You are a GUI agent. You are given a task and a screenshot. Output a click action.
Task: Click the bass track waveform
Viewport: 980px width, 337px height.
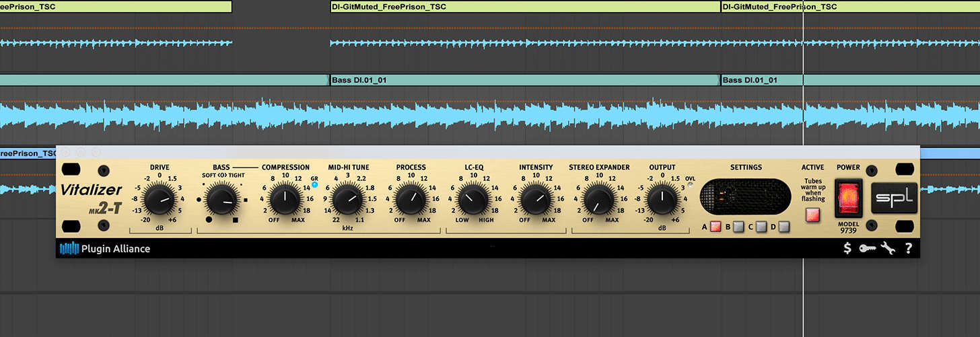490,115
